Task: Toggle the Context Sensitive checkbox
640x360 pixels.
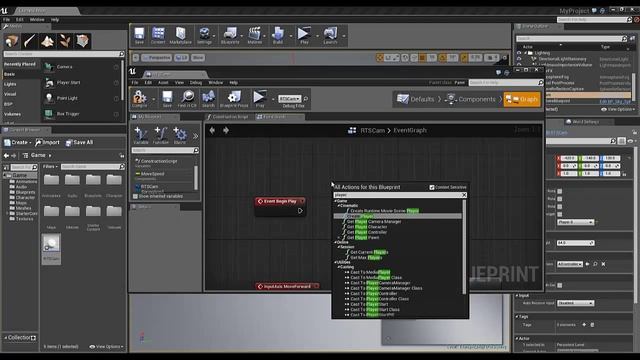Action: 432,187
